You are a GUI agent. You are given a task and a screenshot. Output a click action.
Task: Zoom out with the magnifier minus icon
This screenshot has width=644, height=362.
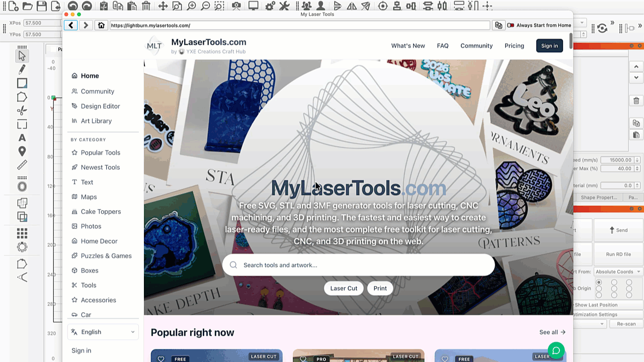point(206,6)
